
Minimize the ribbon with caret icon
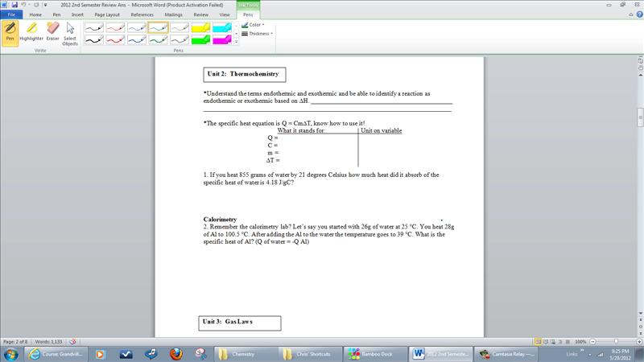point(631,14)
